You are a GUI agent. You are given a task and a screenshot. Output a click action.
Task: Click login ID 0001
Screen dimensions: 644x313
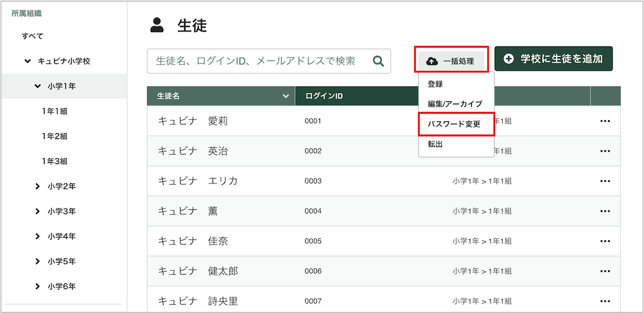(x=313, y=121)
